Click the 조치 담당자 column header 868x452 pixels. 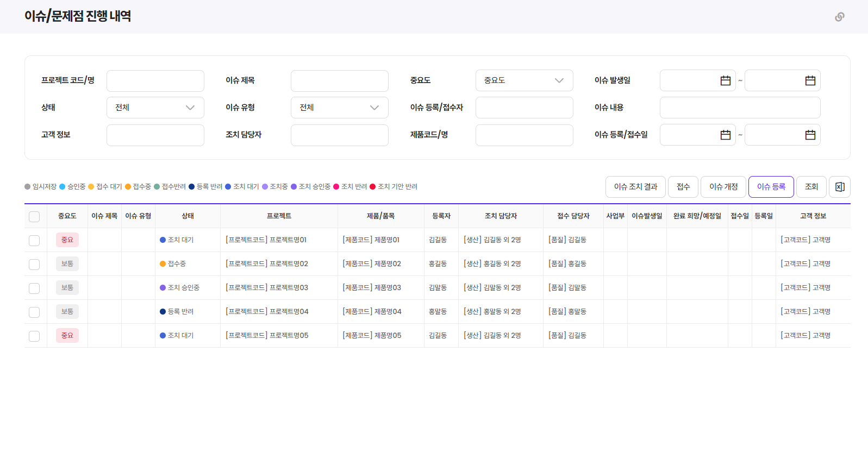pyautogui.click(x=501, y=216)
